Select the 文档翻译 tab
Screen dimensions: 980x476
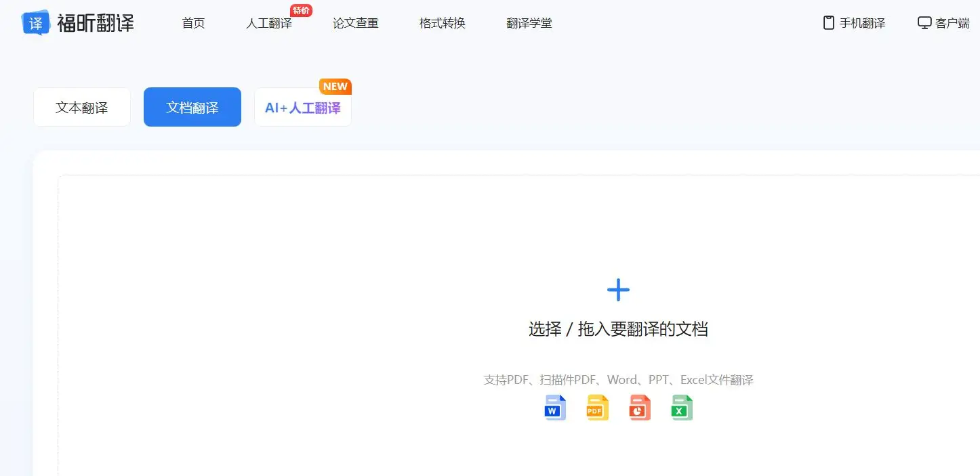click(192, 107)
